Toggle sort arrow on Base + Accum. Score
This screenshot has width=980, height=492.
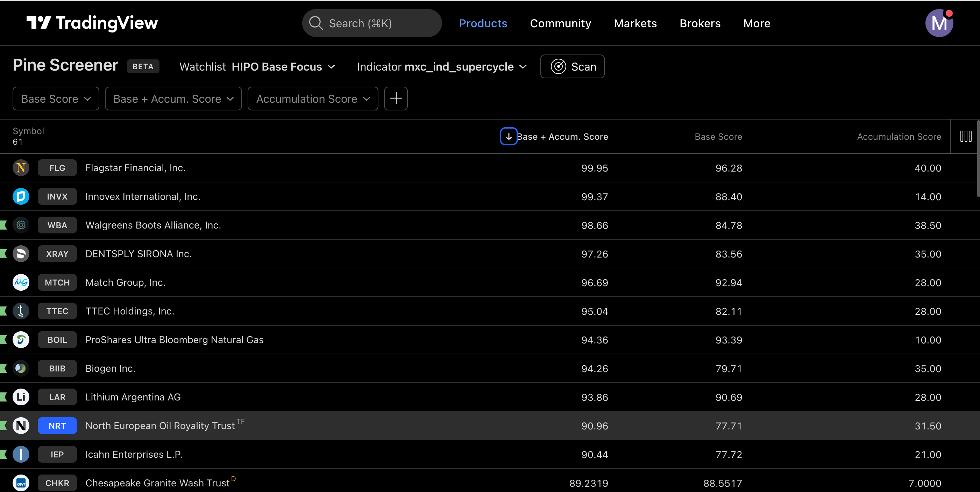508,137
